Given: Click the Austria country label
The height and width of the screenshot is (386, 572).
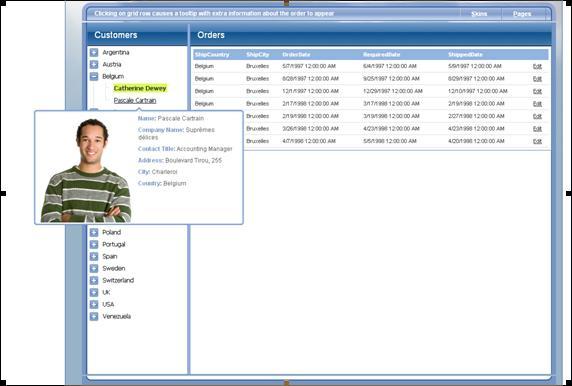Looking at the screenshot, I should (x=112, y=65).
